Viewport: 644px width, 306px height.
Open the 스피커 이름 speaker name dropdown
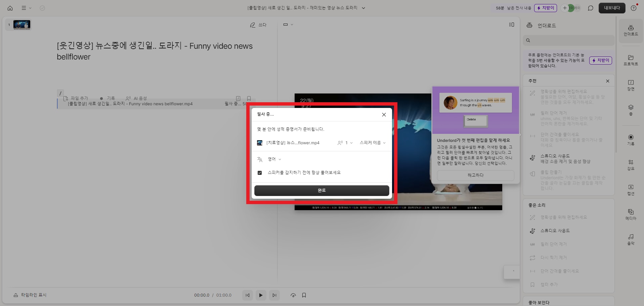pyautogui.click(x=373, y=143)
